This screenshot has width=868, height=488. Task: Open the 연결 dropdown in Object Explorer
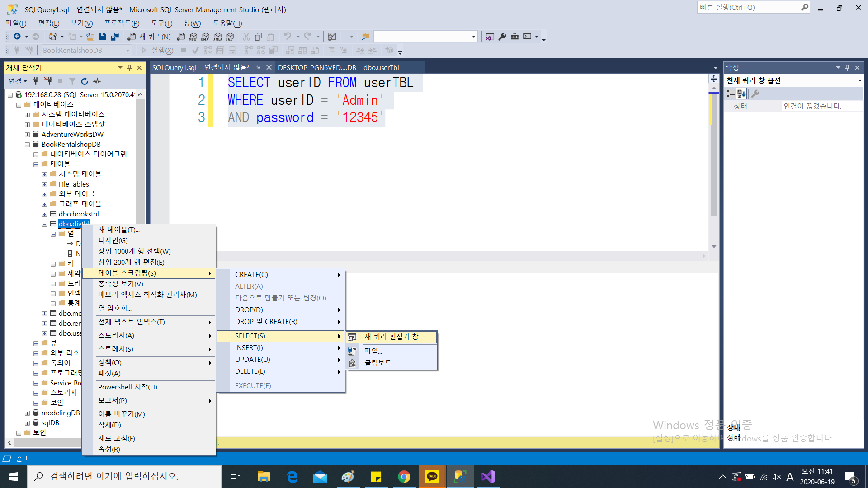tap(18, 81)
